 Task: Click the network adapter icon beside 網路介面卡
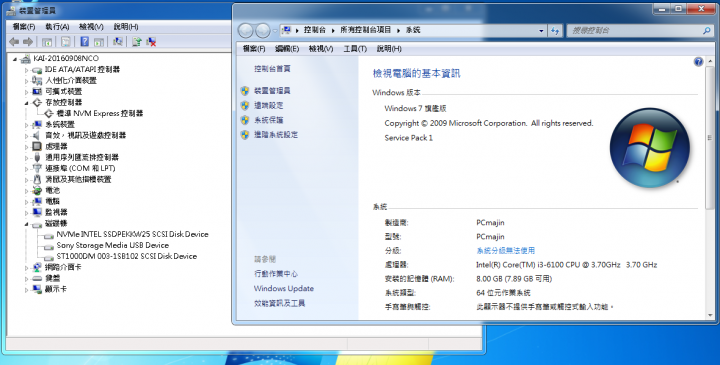[x=37, y=267]
